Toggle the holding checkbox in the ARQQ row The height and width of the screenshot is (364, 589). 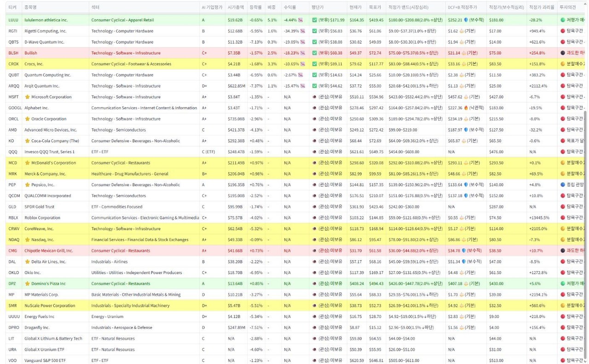pos(315,86)
